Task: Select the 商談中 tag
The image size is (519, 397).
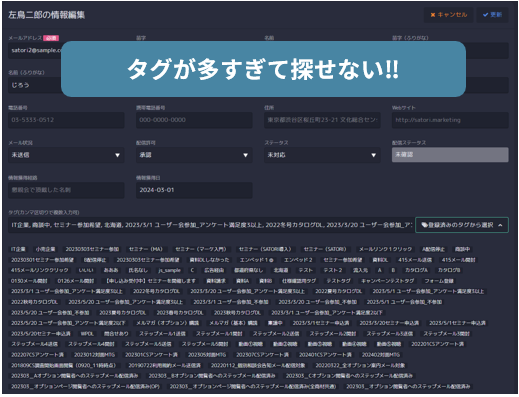Action: pos(462,249)
